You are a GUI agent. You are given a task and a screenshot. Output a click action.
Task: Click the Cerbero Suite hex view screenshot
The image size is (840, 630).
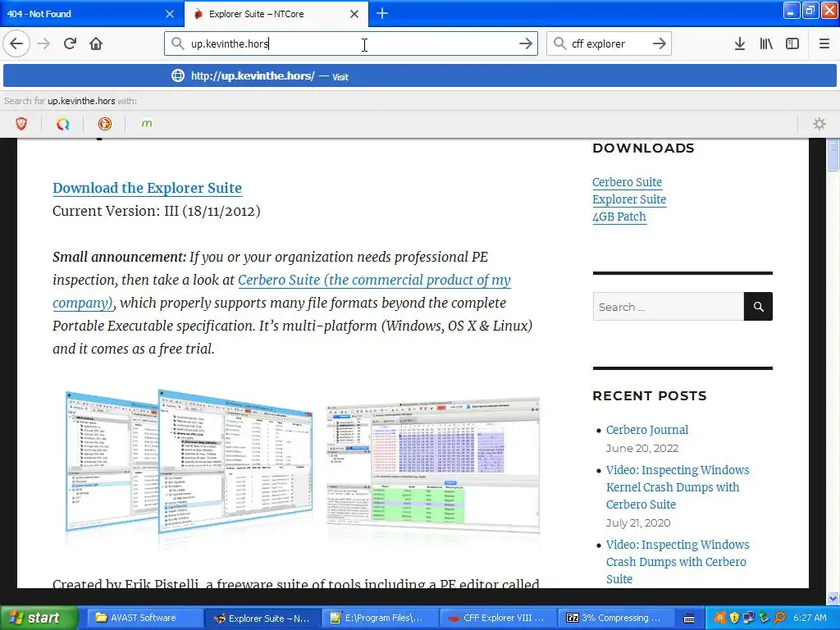[x=433, y=465]
